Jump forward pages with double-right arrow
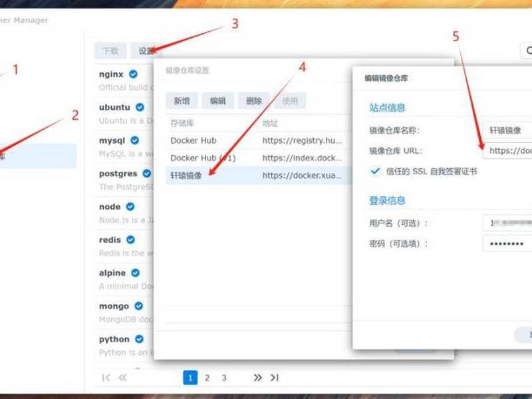This screenshot has width=532, height=399. click(257, 378)
